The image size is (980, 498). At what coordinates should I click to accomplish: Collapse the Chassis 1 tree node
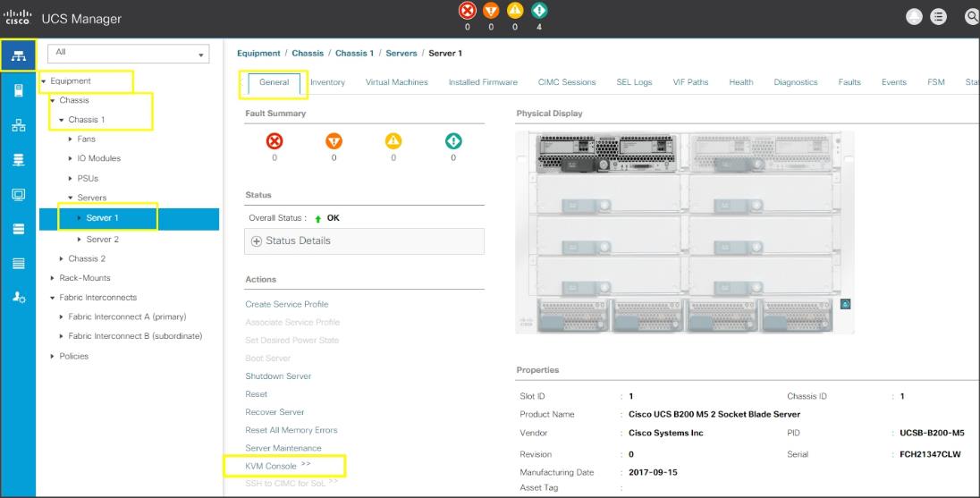click(61, 119)
